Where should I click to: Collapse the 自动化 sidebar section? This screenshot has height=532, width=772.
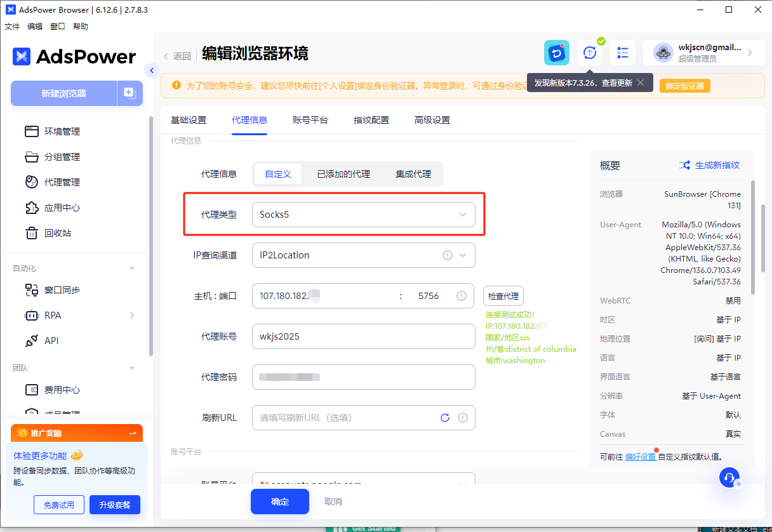click(132, 269)
